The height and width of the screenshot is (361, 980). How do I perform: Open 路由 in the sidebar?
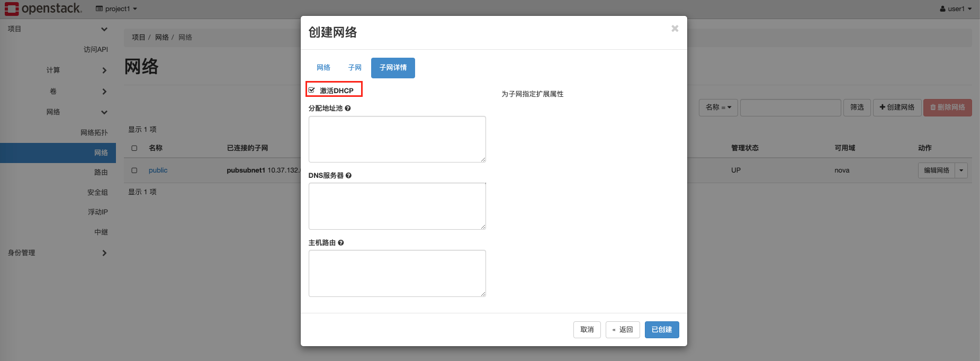click(x=101, y=172)
